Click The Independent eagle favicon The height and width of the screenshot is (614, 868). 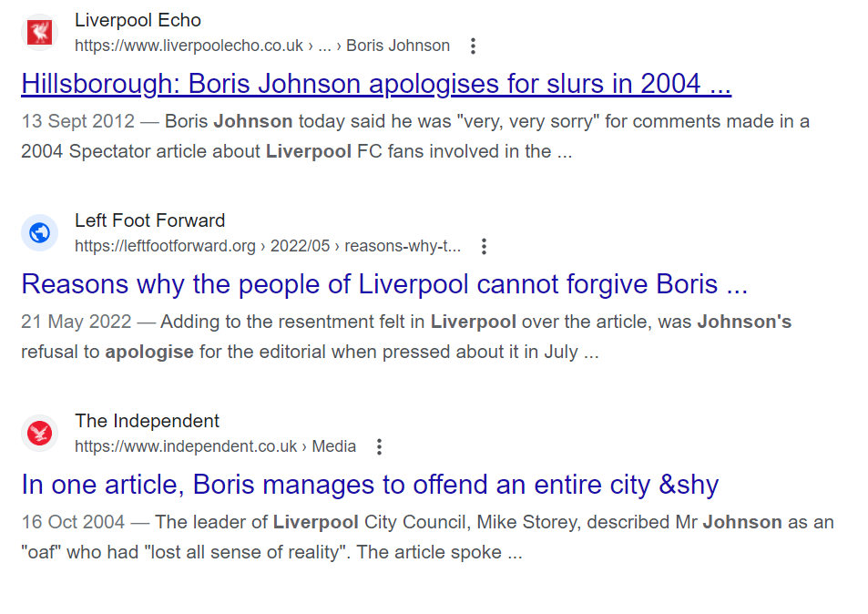pos(40,434)
